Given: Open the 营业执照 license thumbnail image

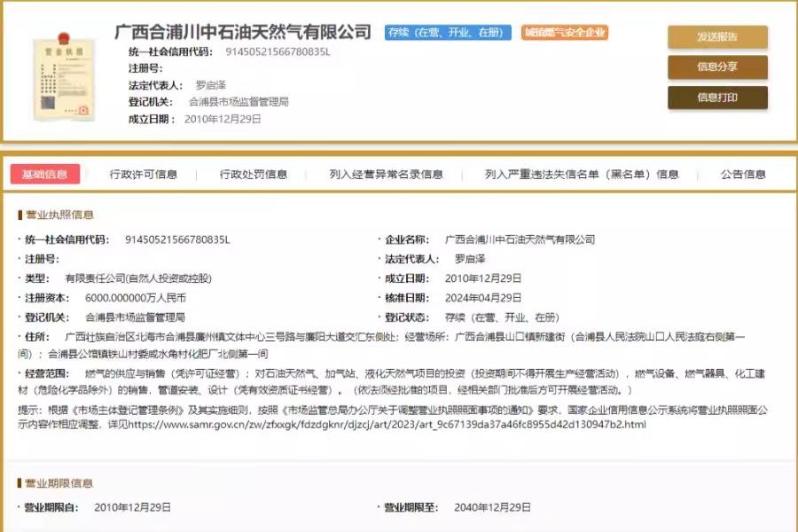Looking at the screenshot, I should click(x=64, y=77).
